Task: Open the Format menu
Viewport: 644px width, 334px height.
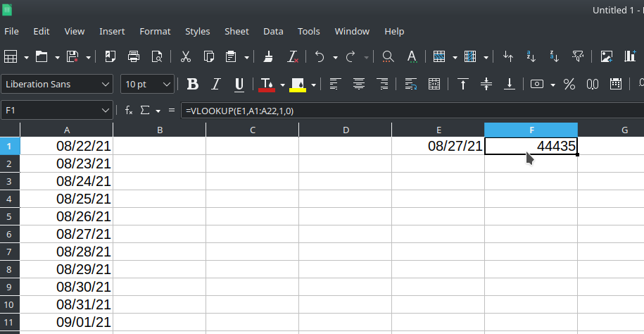Action: 155,31
